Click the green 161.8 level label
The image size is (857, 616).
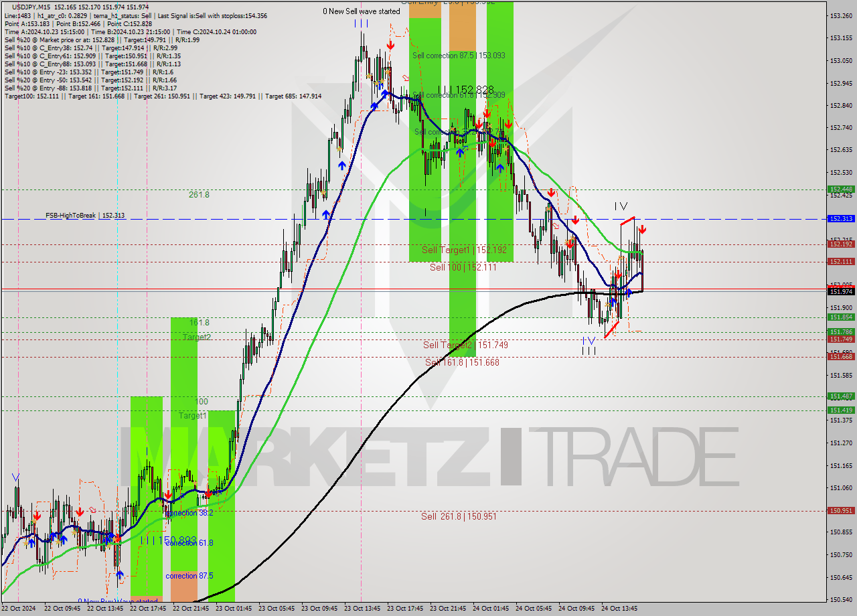coord(199,322)
